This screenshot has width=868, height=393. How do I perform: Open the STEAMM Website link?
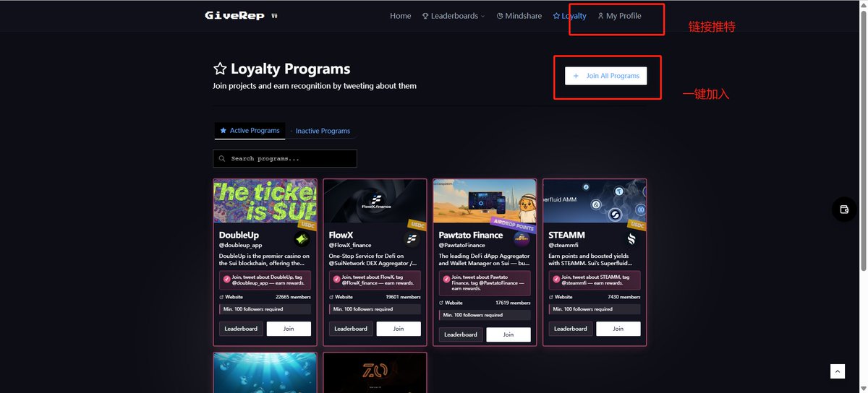coord(561,297)
